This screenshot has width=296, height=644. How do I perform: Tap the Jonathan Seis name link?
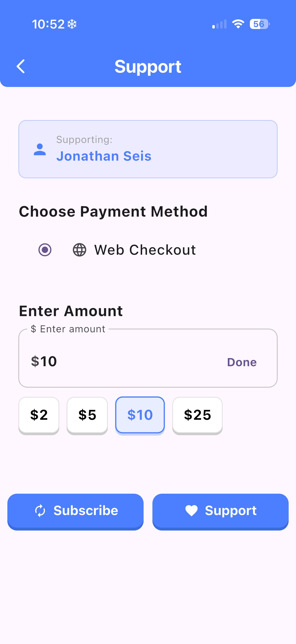pos(104,156)
